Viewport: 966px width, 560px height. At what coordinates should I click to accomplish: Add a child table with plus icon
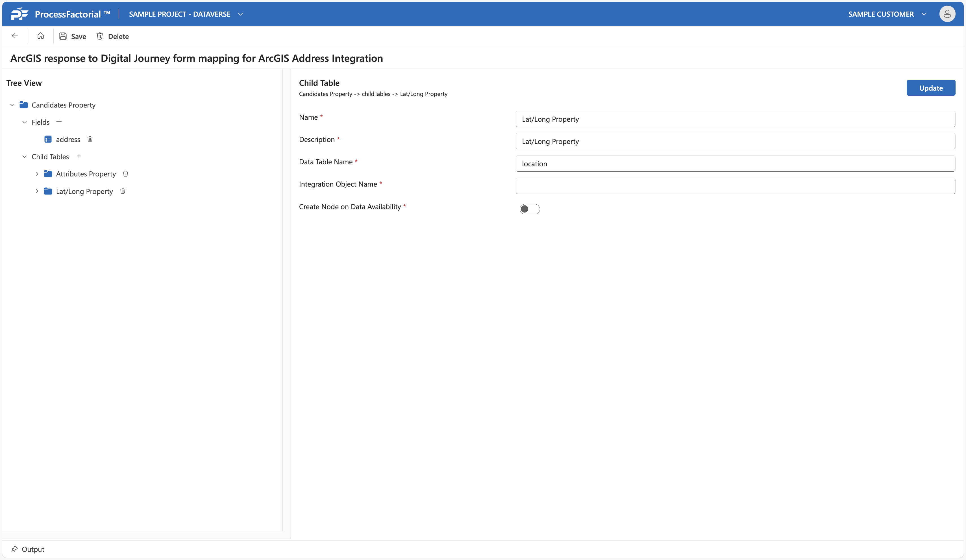[79, 156]
